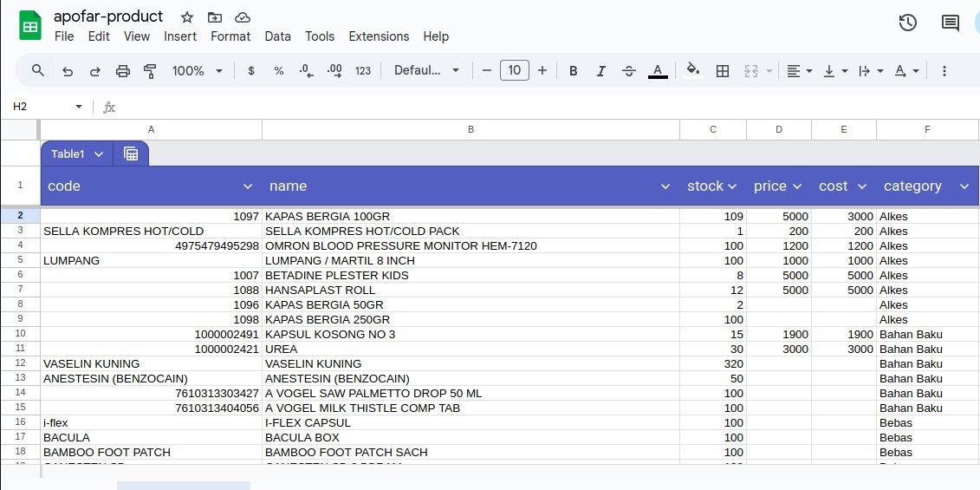Open the Format menu

(x=230, y=36)
